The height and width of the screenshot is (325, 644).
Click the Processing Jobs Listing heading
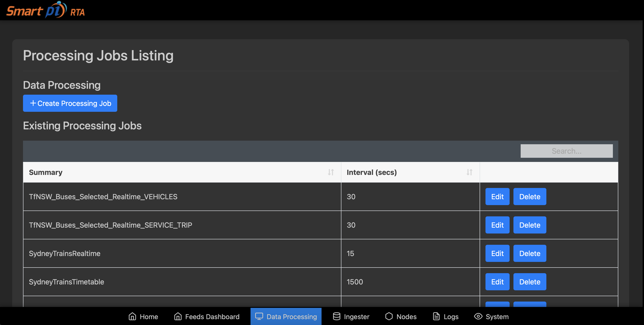[98, 55]
